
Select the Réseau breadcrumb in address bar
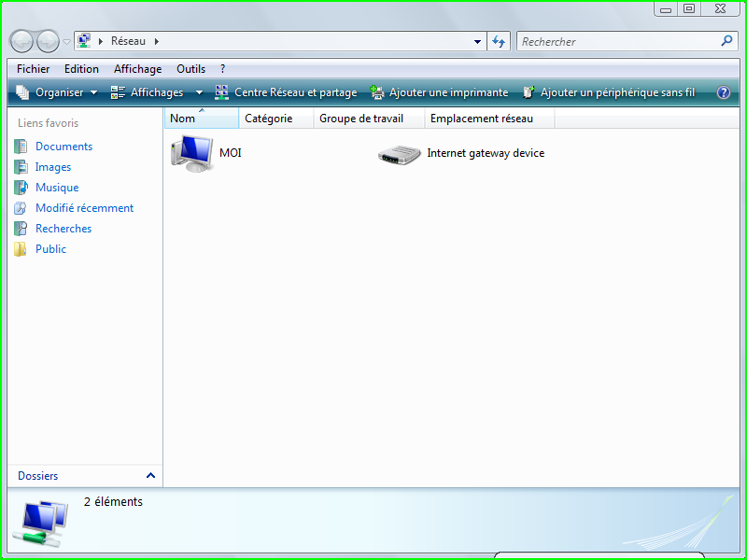tap(128, 41)
